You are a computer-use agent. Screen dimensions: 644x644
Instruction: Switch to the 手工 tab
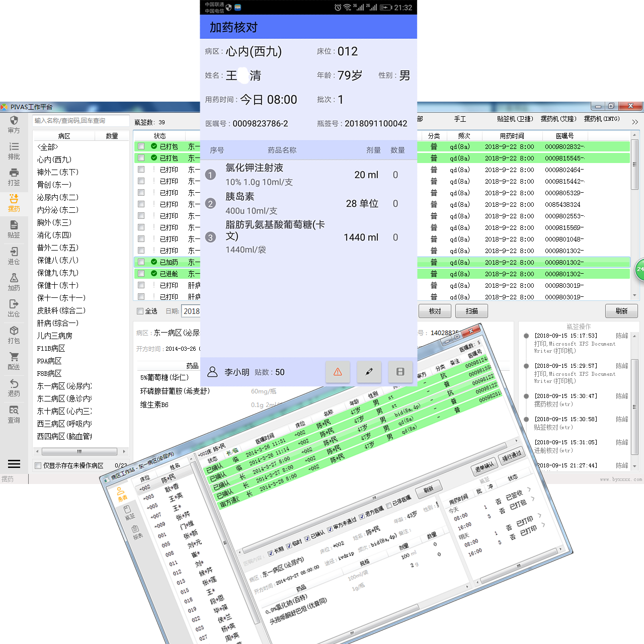click(x=459, y=119)
